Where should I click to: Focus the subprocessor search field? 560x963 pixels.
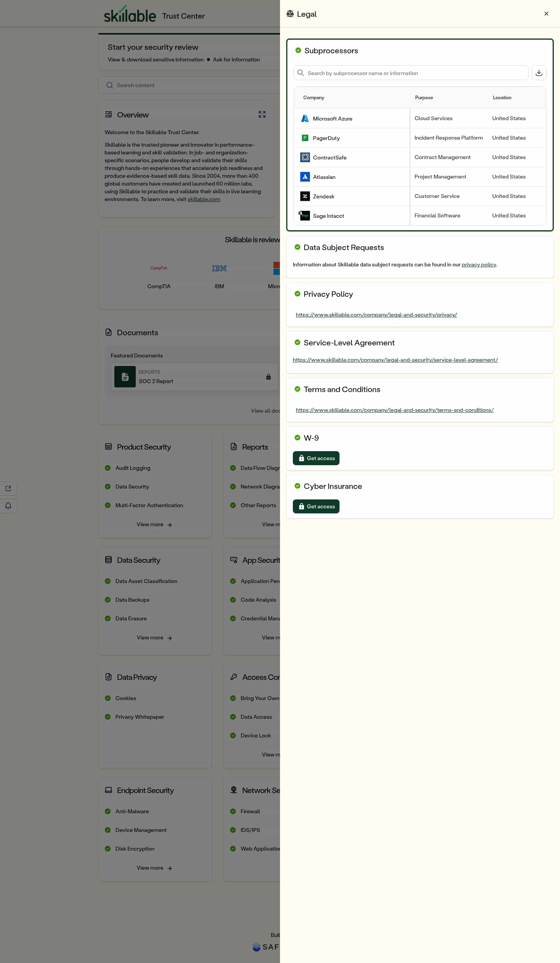point(411,73)
